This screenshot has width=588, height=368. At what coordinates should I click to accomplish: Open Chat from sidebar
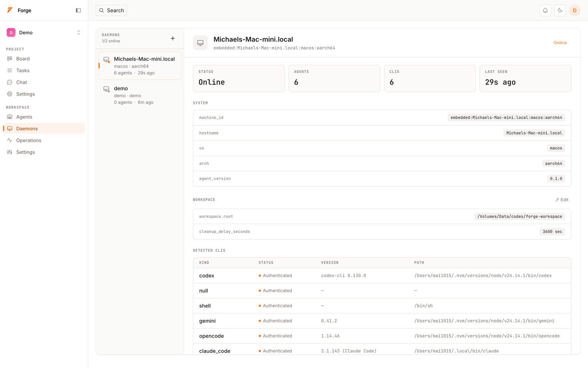point(44,82)
